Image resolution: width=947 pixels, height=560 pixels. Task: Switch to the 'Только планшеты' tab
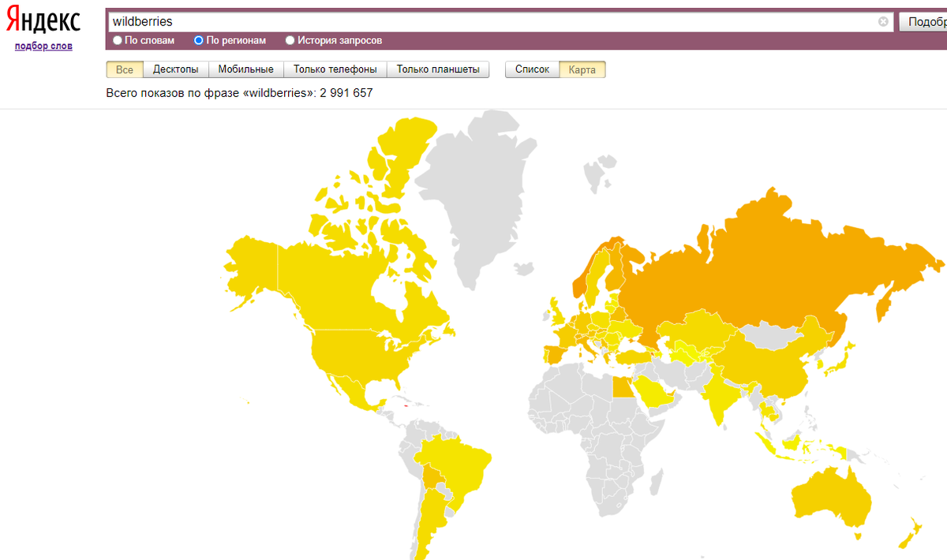pyautogui.click(x=438, y=69)
